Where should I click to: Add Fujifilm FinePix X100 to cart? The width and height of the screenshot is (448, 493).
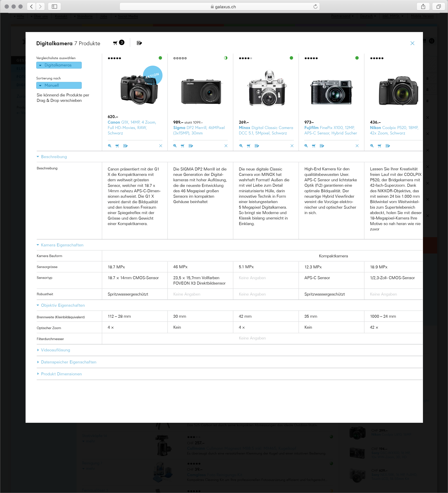coord(314,146)
